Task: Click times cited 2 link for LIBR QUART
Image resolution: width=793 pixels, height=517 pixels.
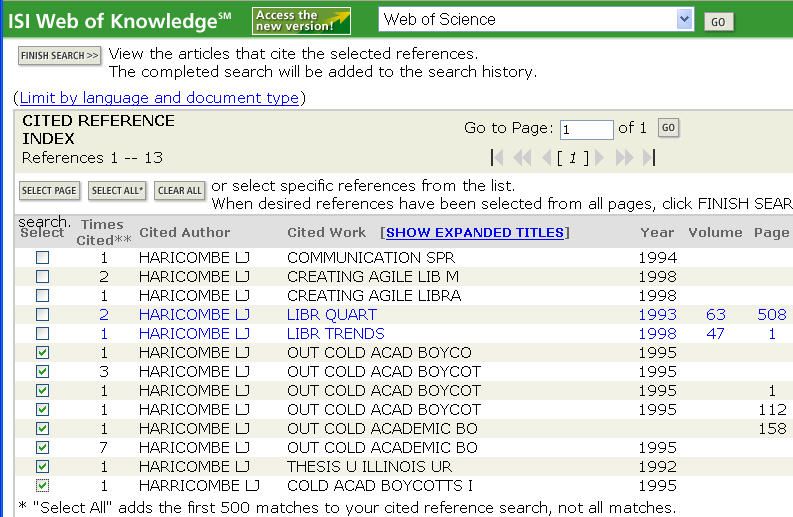Action: [x=104, y=315]
